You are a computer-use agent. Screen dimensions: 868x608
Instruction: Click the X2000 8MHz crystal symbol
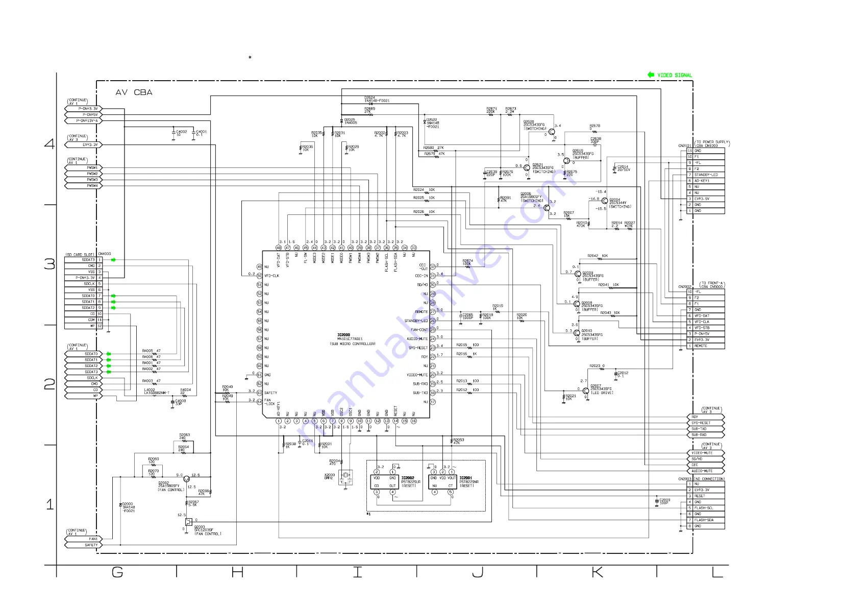(345, 476)
